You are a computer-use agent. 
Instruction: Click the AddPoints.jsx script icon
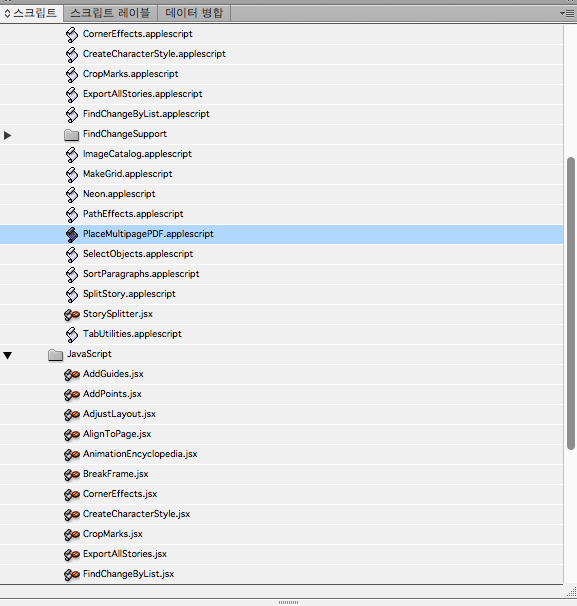pyautogui.click(x=72, y=395)
